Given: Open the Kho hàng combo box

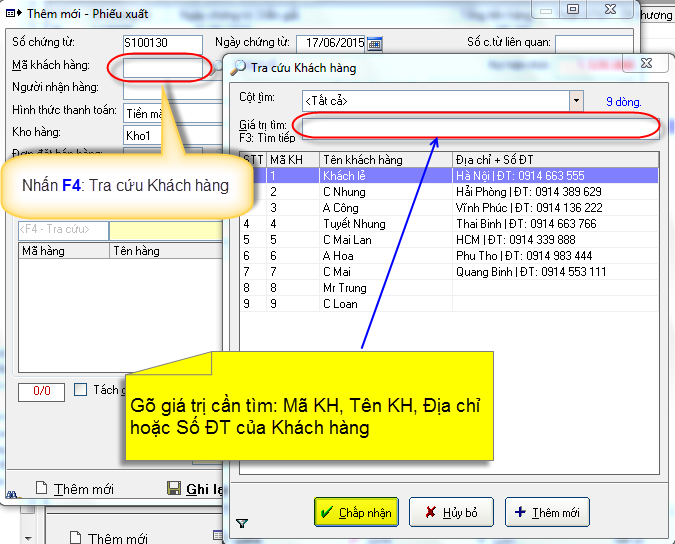Looking at the screenshot, I should 170,135.
